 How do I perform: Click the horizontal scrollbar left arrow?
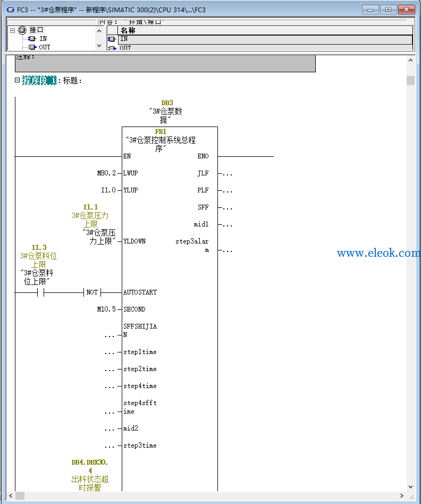click(11, 495)
